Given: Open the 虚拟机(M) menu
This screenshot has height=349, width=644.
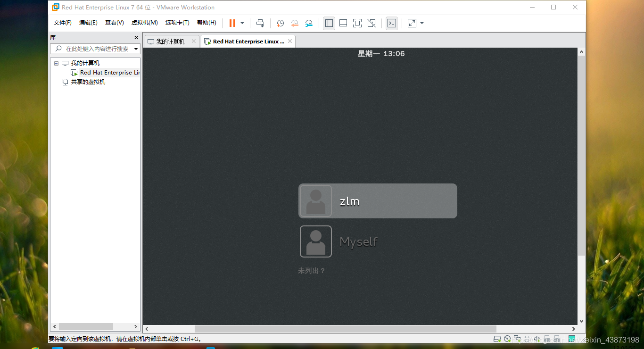Looking at the screenshot, I should pyautogui.click(x=144, y=23).
